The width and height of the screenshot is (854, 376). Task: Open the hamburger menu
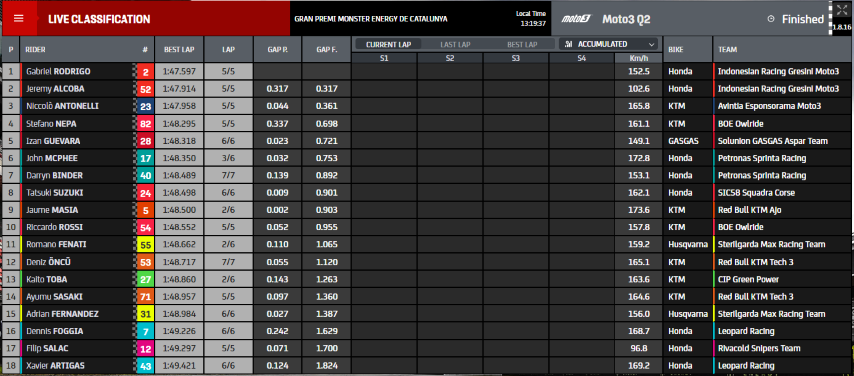pos(19,19)
